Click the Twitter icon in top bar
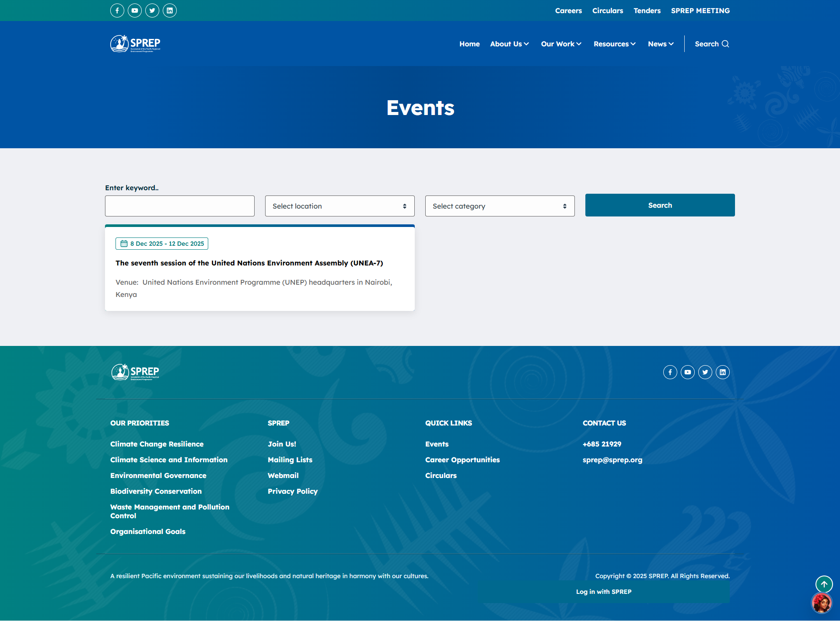840x621 pixels. [x=152, y=10]
